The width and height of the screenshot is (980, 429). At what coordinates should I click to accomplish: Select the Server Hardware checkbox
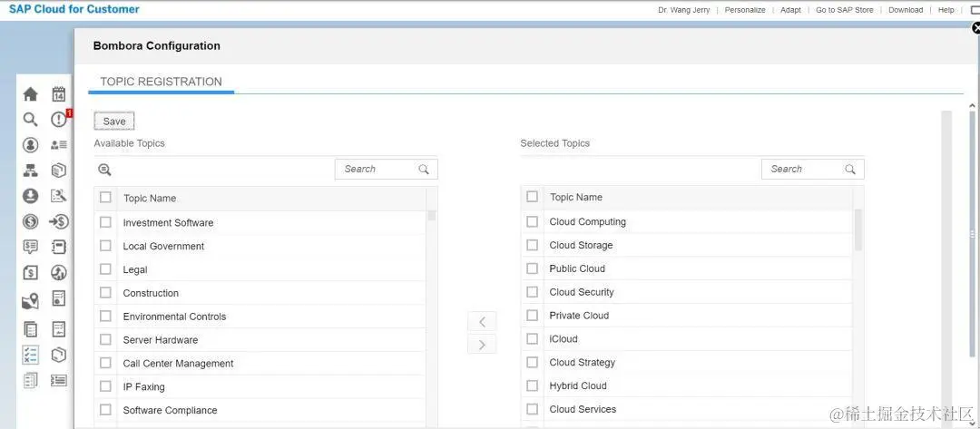pyautogui.click(x=105, y=339)
